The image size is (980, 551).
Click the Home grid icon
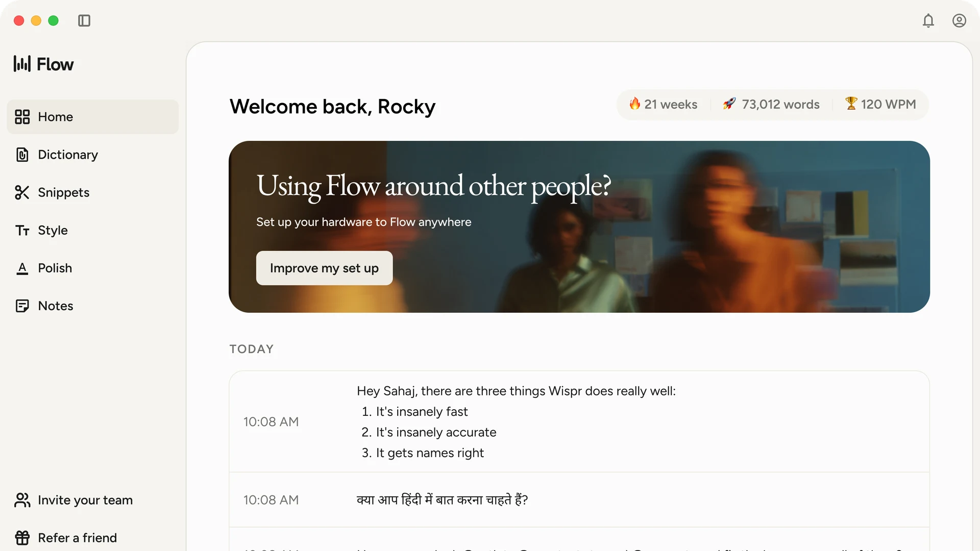[x=22, y=117]
